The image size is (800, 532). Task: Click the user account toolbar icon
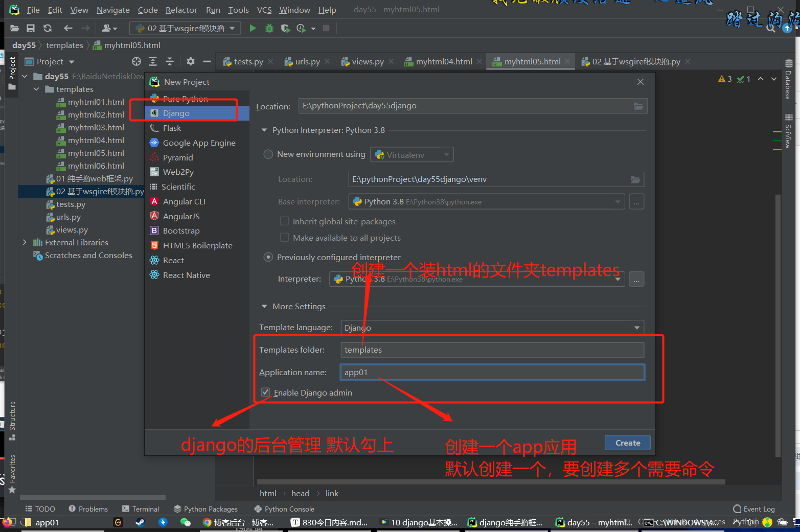point(109,28)
